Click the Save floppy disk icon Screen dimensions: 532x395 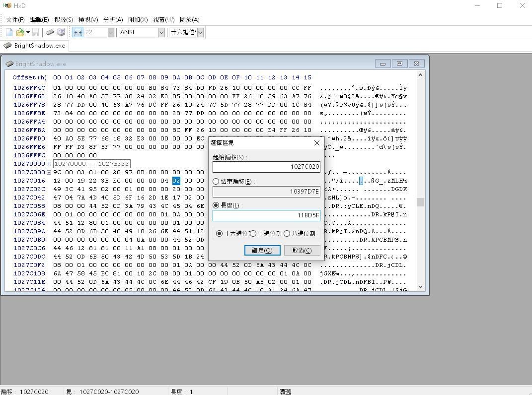point(36,32)
